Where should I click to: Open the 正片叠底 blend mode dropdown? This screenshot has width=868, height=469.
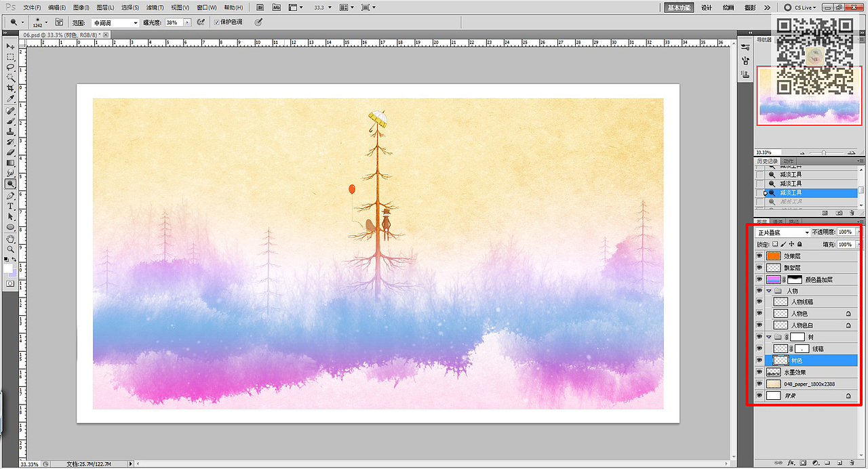coord(783,232)
